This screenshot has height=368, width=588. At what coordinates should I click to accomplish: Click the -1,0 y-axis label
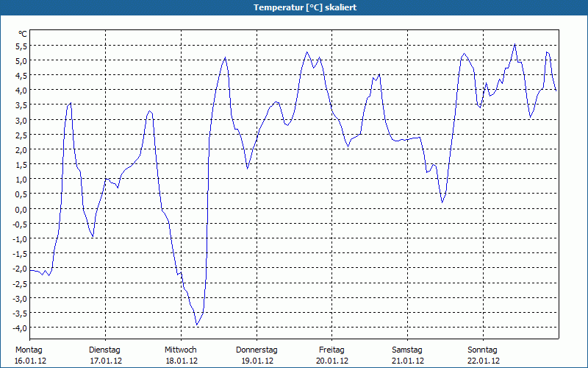(x=20, y=238)
